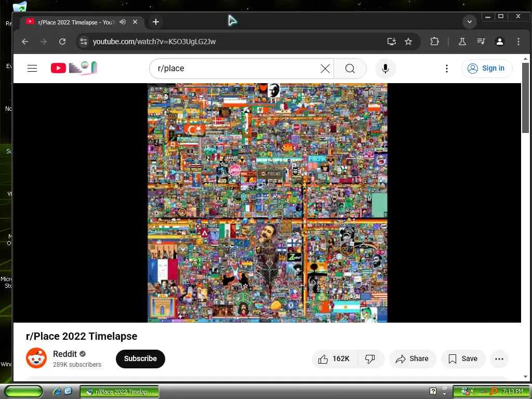Go to YouTube home via logo

74,68
